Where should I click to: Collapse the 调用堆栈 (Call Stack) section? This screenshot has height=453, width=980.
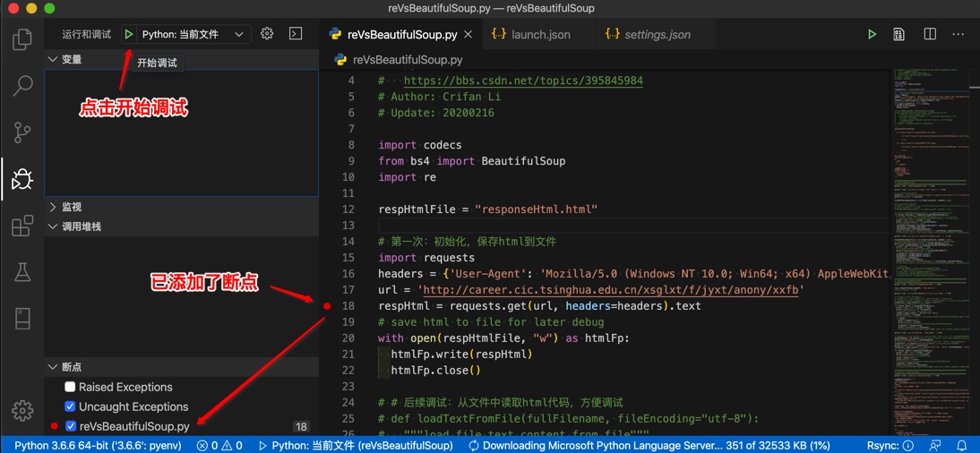coord(182,226)
